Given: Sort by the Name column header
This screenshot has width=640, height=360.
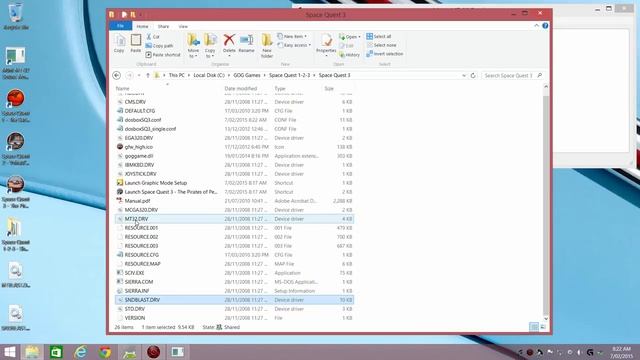Looking at the screenshot, I should [x=122, y=89].
